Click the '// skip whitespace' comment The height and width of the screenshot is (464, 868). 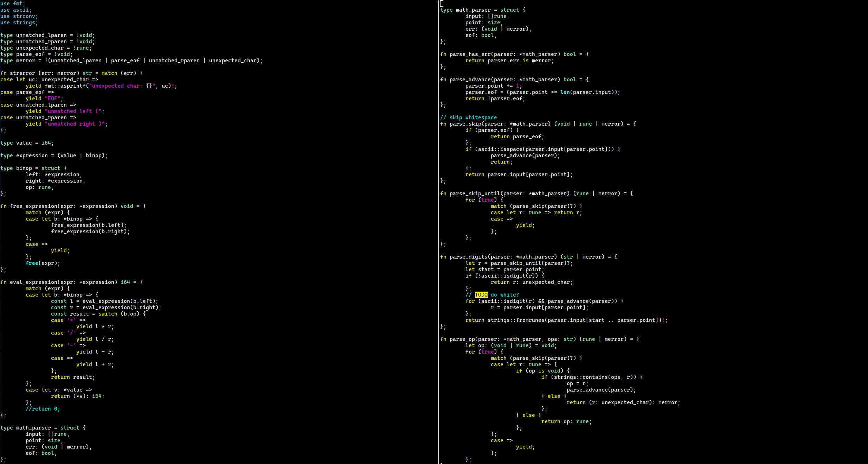pos(468,117)
